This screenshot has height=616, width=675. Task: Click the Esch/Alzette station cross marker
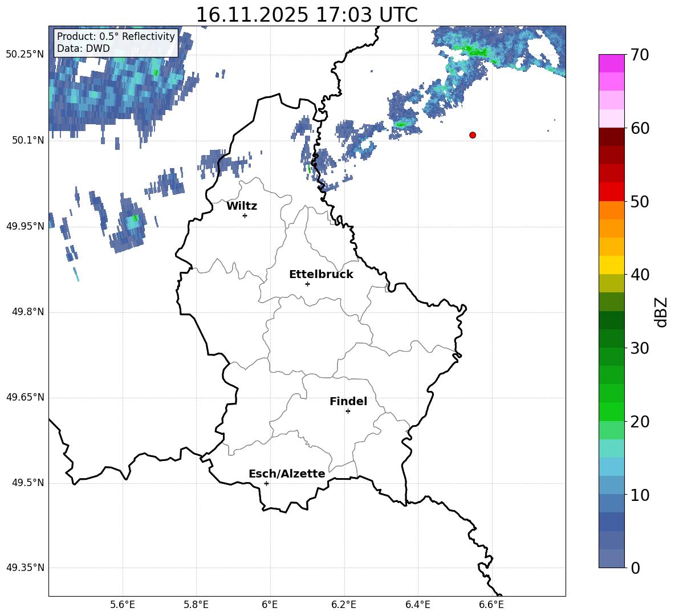click(266, 483)
